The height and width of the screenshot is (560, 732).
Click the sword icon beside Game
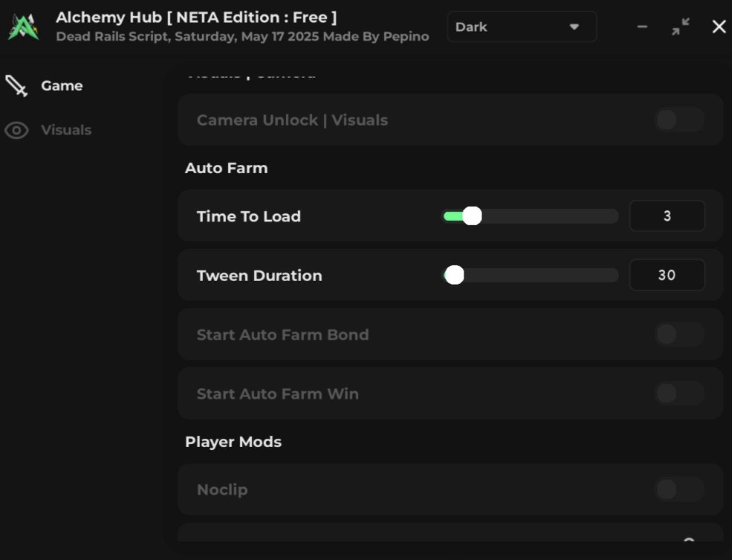17,86
